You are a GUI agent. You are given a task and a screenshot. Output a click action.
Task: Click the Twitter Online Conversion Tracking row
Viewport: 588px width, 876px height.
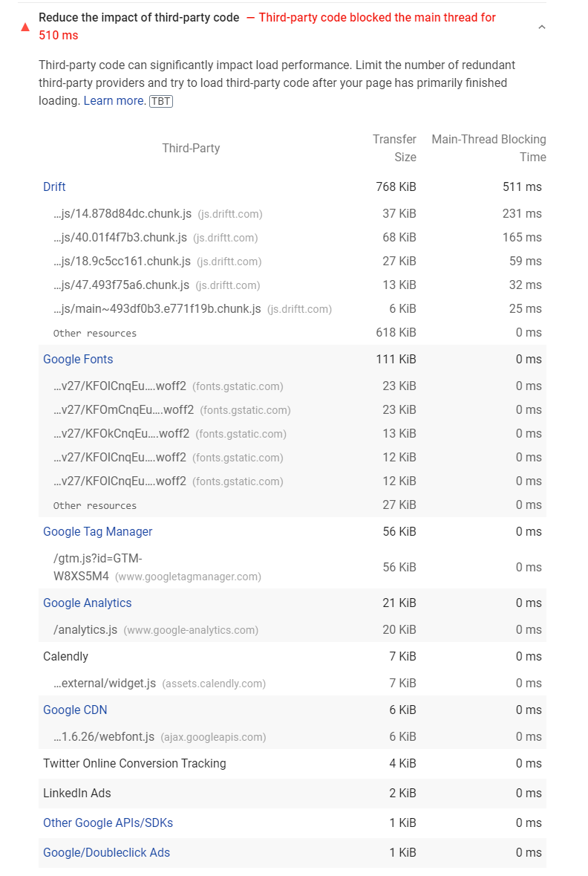[292, 764]
